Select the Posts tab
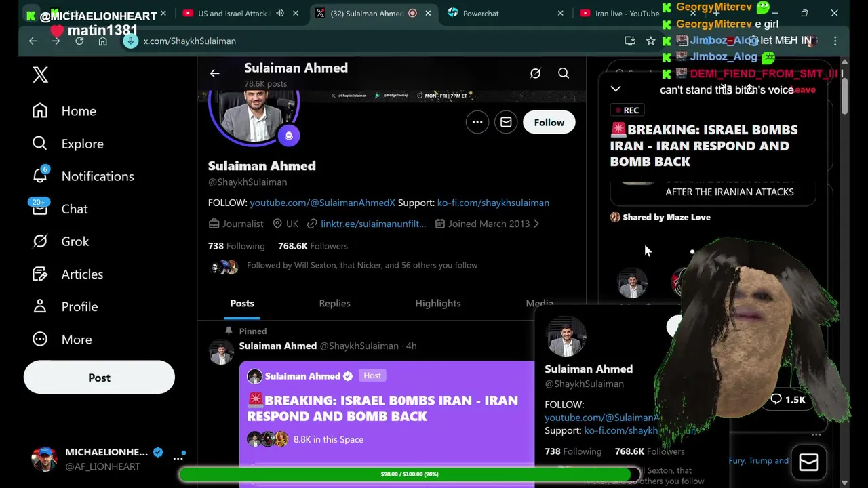868x488 pixels. click(x=242, y=303)
